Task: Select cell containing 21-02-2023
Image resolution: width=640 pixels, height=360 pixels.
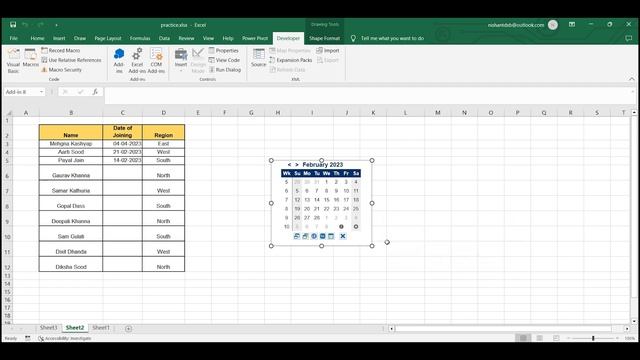Action: (x=122, y=152)
